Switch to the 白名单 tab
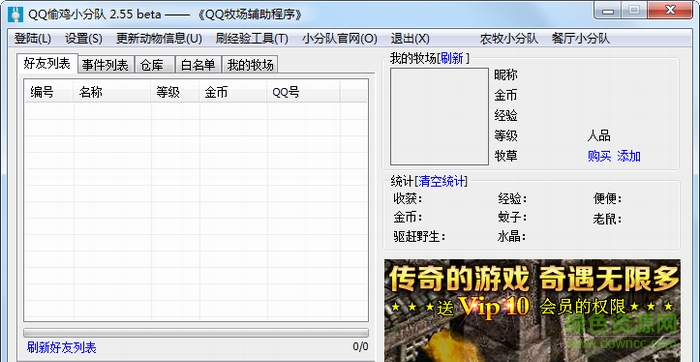 pos(198,65)
